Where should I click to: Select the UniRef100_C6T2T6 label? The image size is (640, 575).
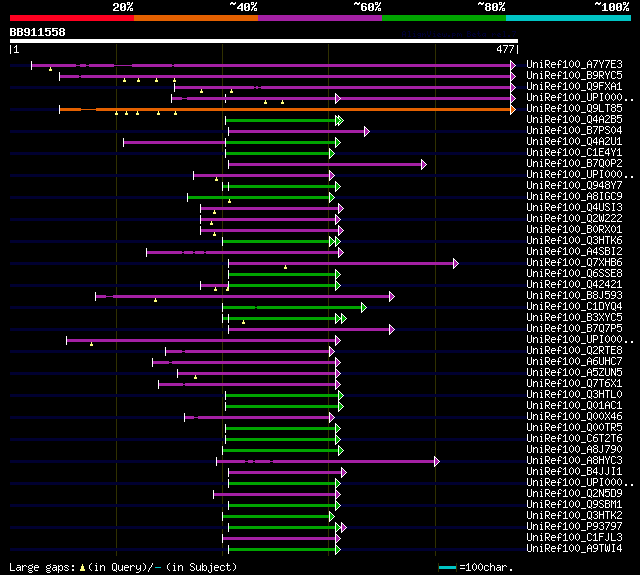[574, 439]
